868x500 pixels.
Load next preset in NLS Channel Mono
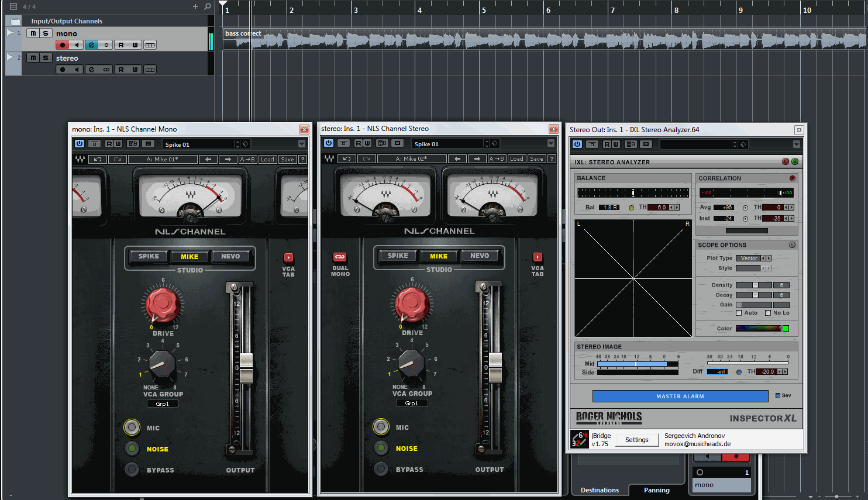point(228,159)
